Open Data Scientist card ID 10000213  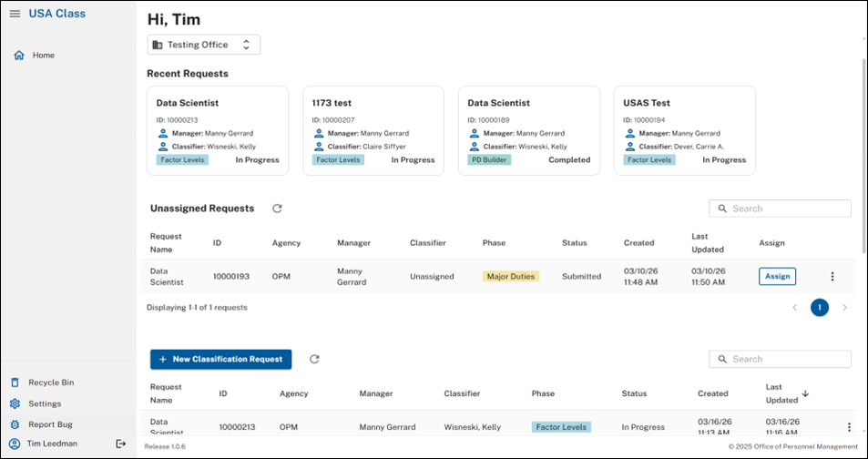tap(218, 130)
